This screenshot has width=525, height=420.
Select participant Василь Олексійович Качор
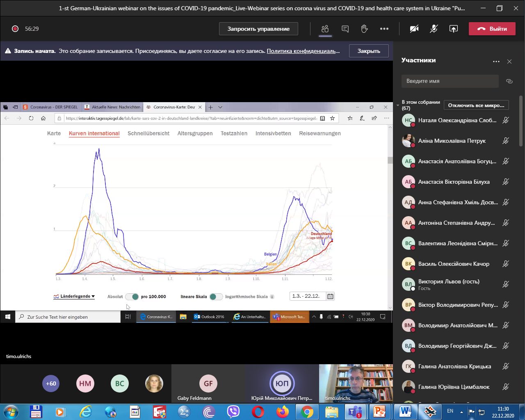(454, 264)
